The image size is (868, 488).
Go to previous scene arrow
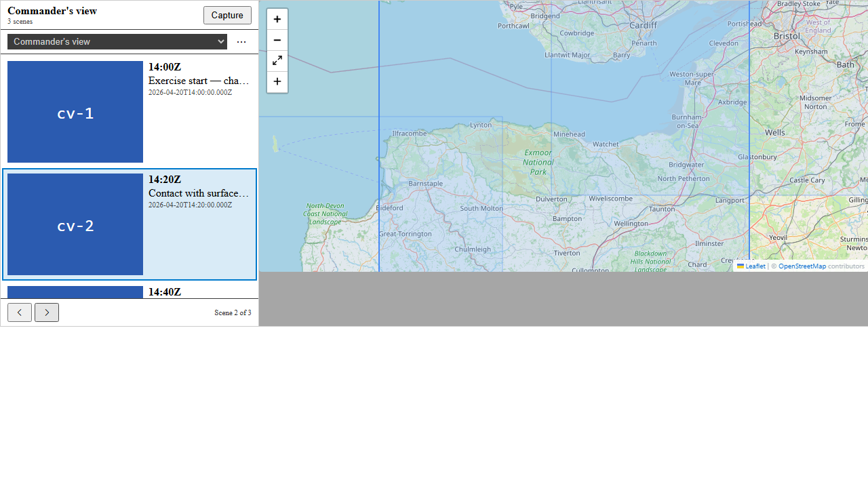pos(20,312)
